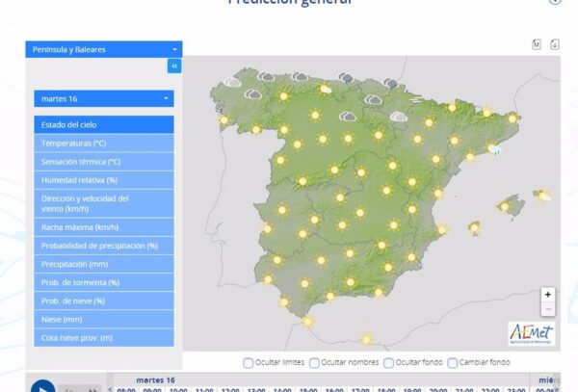
Task: Choose Humedad relativa (%) from the list
Action: pos(103,180)
